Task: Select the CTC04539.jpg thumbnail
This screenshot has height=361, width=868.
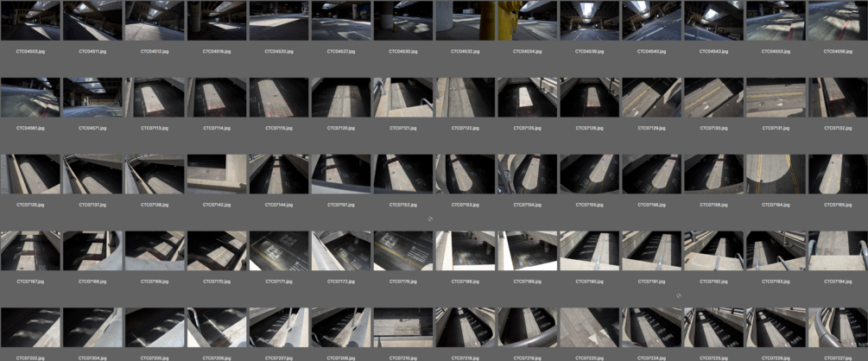Action: tap(589, 21)
